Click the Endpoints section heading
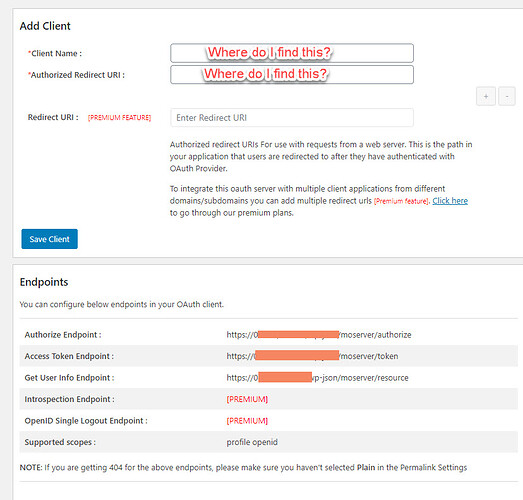Viewport: 523px width, 500px height. [x=44, y=282]
